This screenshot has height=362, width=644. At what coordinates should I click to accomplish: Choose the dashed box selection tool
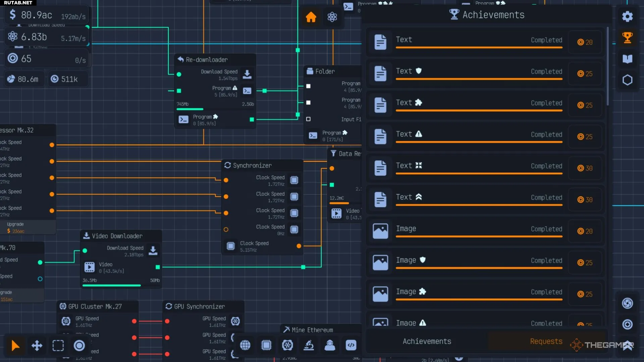point(58,345)
